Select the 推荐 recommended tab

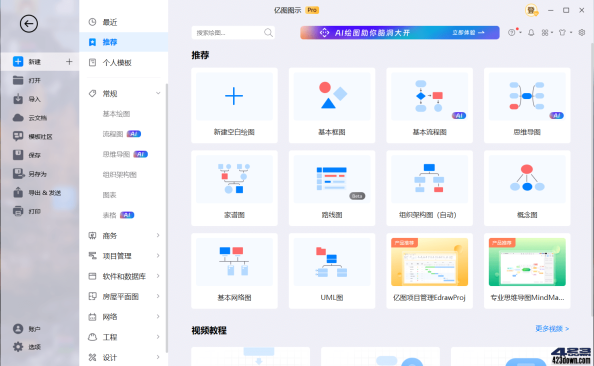coord(123,42)
